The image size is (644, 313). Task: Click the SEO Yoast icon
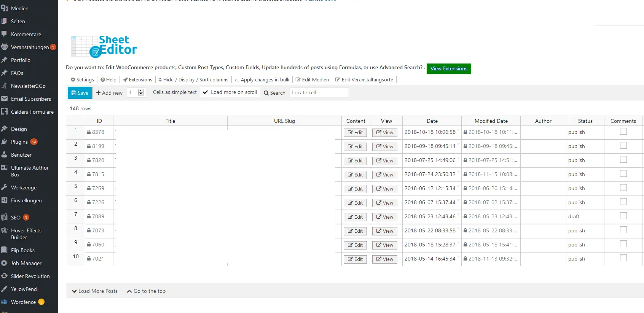[4, 217]
